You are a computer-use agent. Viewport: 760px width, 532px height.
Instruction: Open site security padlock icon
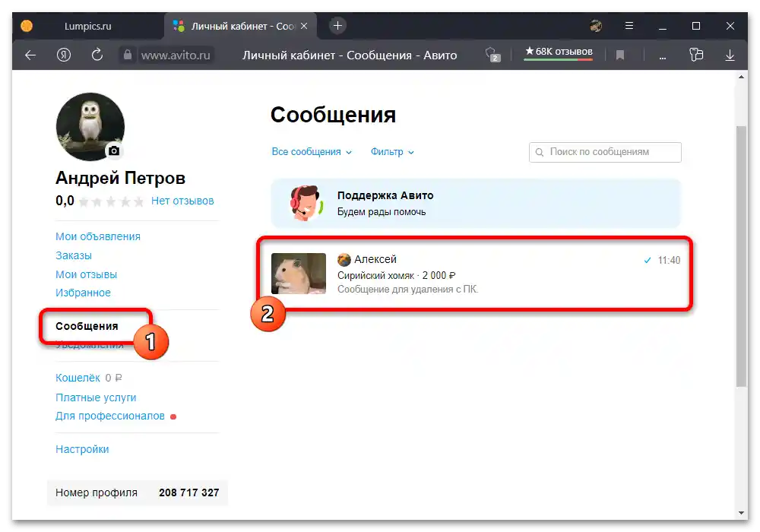128,55
